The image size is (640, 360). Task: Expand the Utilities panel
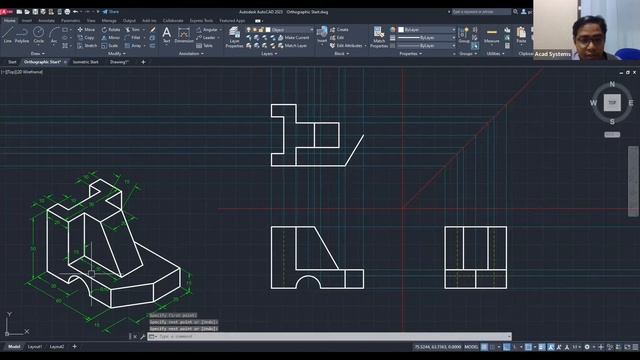(x=495, y=53)
